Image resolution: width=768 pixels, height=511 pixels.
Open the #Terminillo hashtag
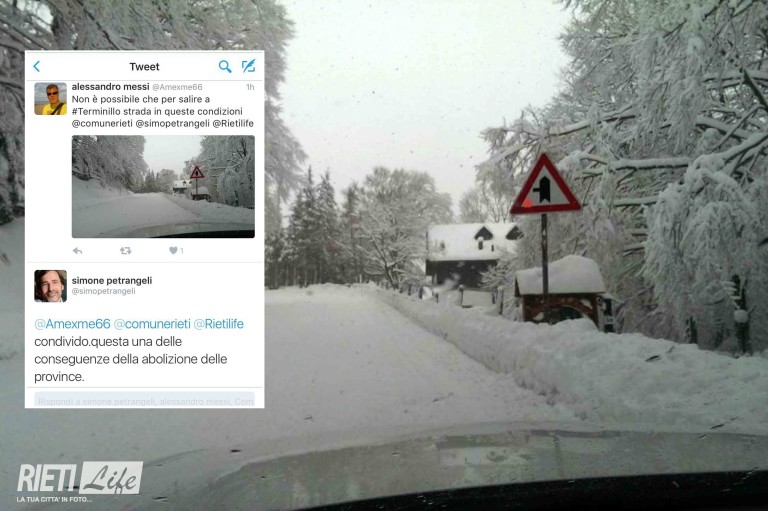click(x=96, y=111)
